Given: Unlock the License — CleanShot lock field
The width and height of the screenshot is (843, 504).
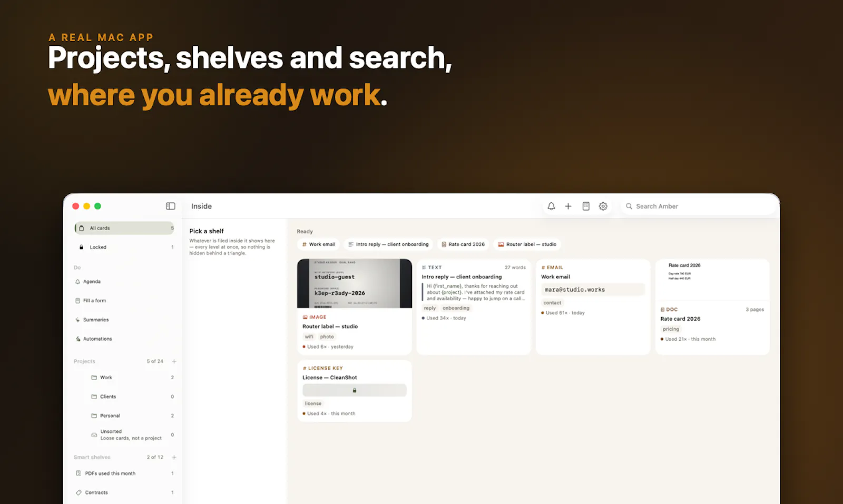Looking at the screenshot, I should pyautogui.click(x=355, y=390).
